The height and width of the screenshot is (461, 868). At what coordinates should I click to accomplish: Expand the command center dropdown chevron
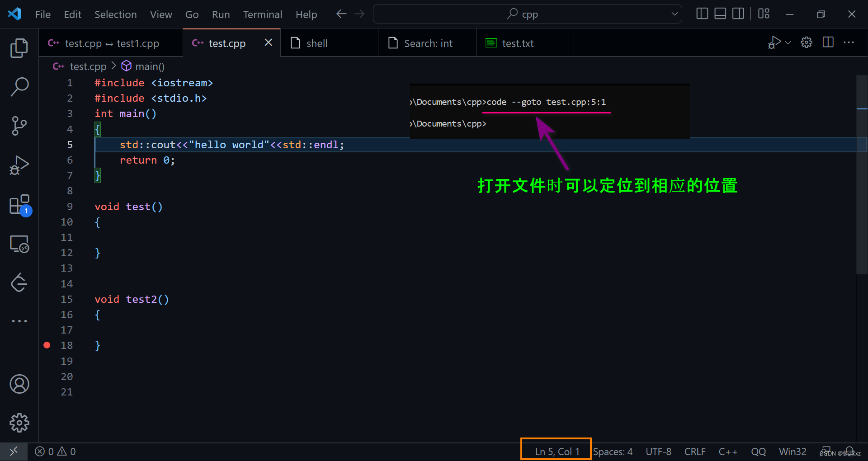(x=675, y=14)
